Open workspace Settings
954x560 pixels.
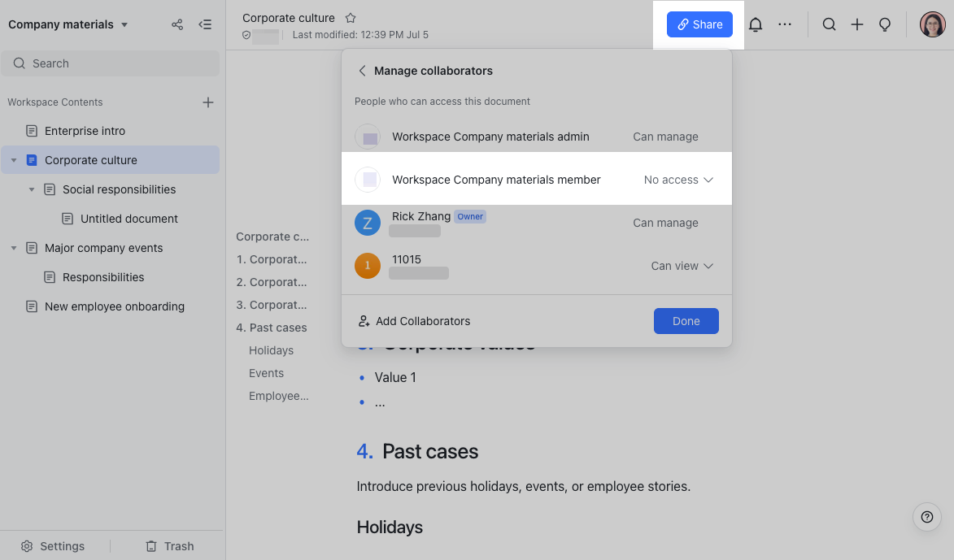pos(52,545)
